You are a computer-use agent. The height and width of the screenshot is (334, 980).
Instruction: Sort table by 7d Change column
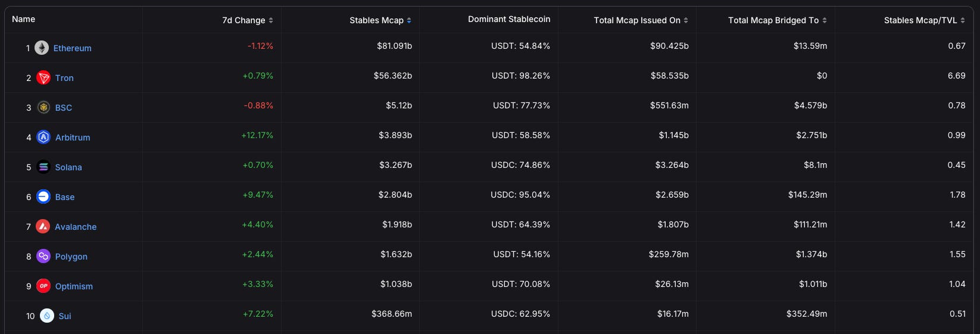click(x=248, y=20)
